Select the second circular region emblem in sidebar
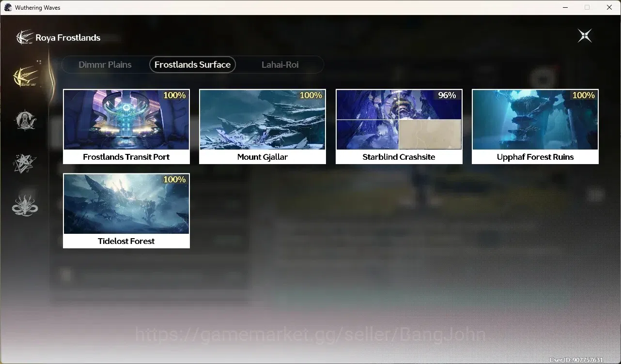This screenshot has height=364, width=621. [25, 120]
